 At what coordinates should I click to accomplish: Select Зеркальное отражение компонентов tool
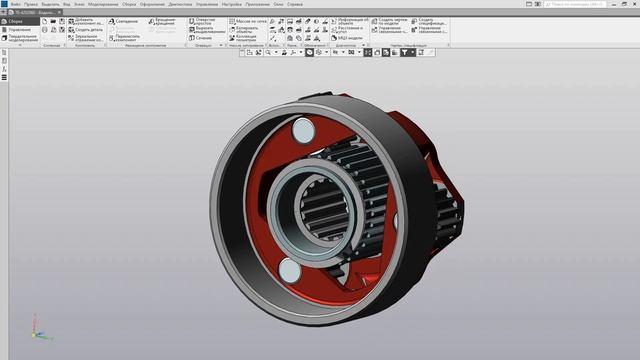coord(86,38)
